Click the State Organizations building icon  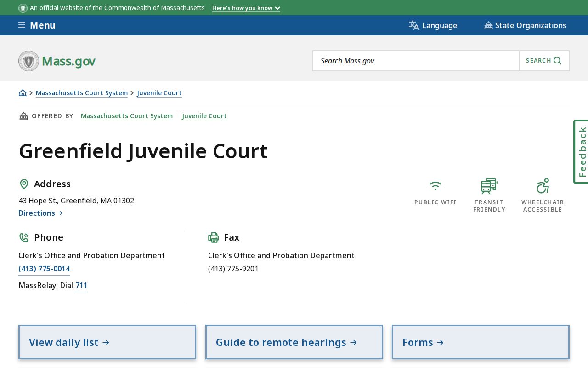pos(488,25)
